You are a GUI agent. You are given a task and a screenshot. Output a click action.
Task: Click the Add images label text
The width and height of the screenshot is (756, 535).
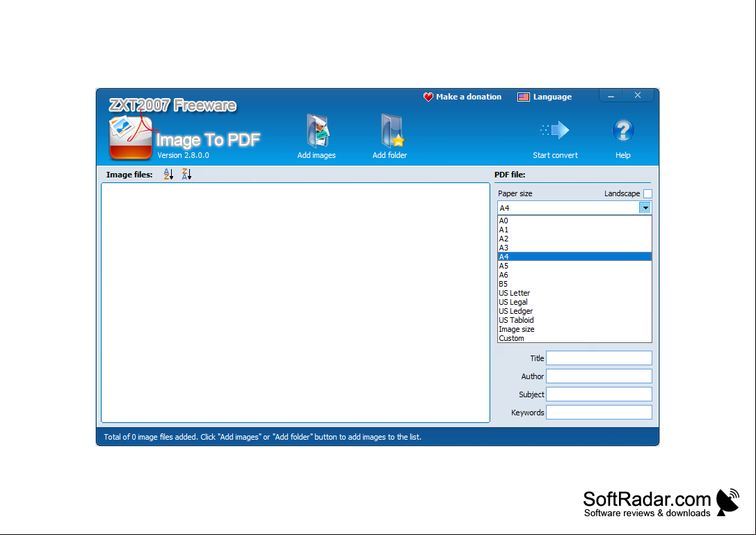[x=316, y=155]
